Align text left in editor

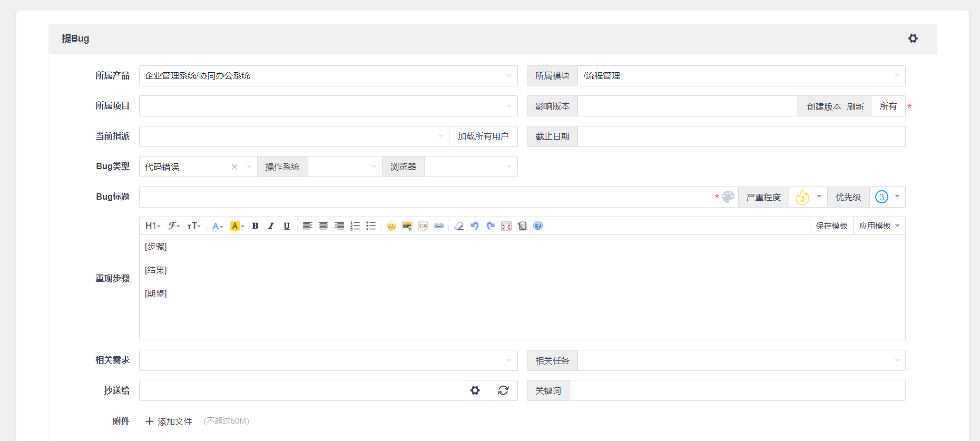point(308,226)
